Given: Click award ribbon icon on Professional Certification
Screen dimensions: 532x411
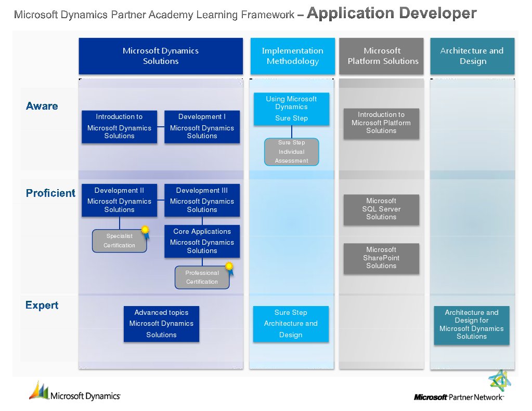Looking at the screenshot, I should coord(230,268).
